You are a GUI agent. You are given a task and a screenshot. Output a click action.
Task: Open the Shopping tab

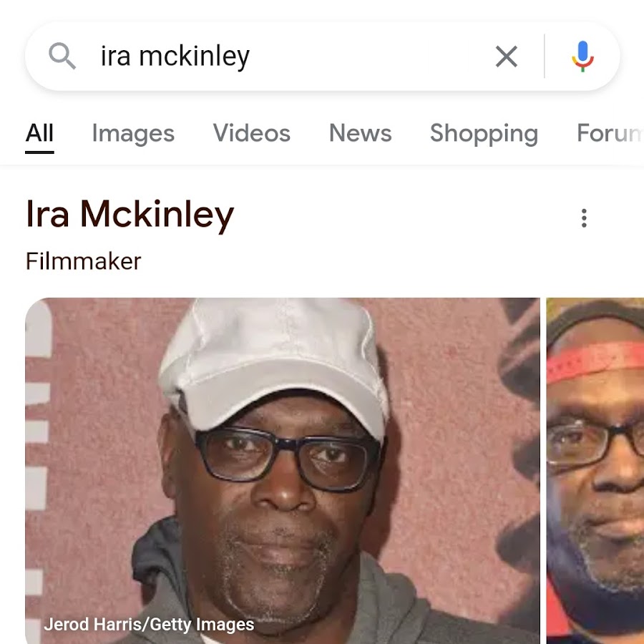point(484,134)
